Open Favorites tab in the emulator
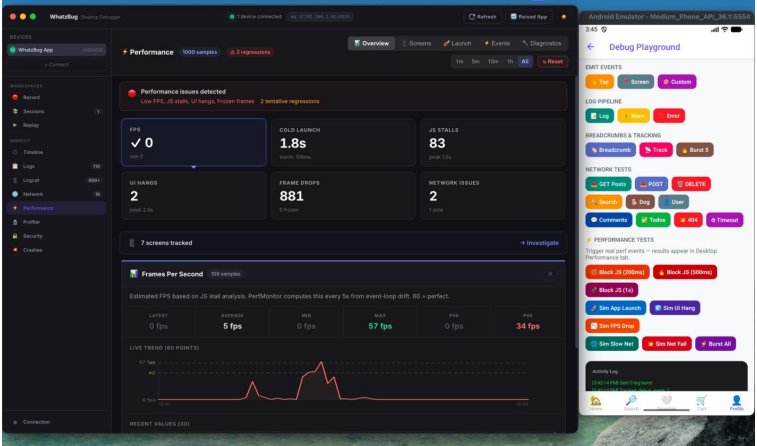The image size is (757, 446). point(666,403)
